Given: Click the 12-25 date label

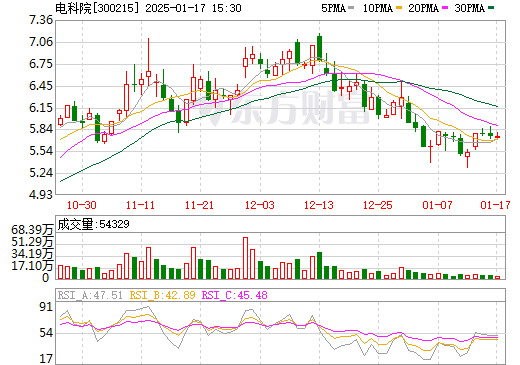Looking at the screenshot, I should coord(378,205).
